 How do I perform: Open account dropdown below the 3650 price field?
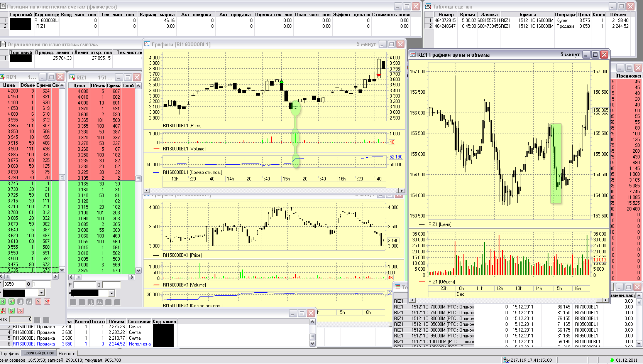click(x=41, y=293)
